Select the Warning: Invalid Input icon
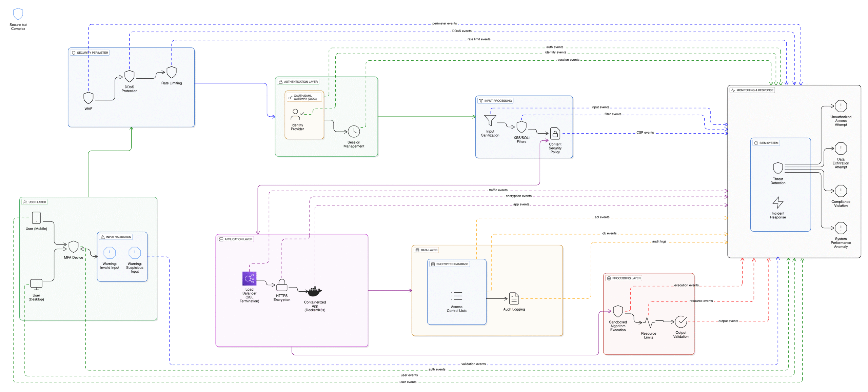 point(110,253)
